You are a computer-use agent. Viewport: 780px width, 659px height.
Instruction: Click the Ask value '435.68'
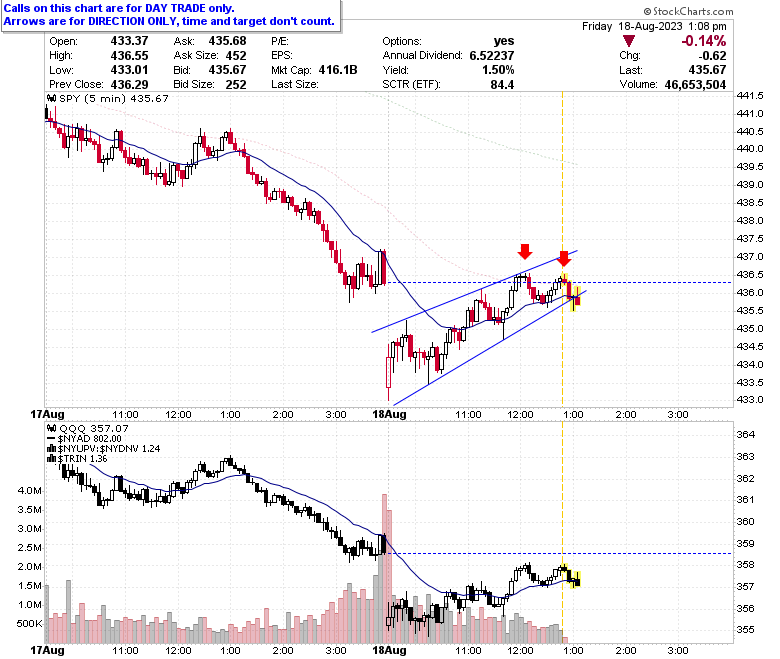pyautogui.click(x=227, y=41)
